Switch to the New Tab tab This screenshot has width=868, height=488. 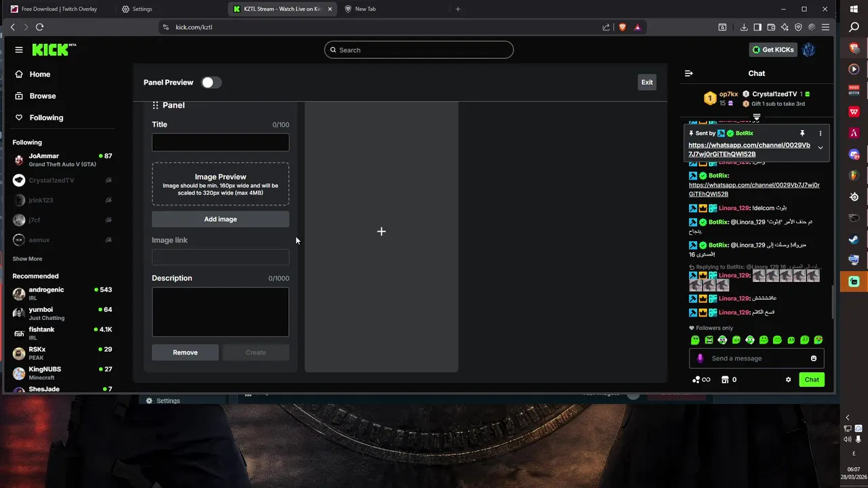[x=393, y=9]
